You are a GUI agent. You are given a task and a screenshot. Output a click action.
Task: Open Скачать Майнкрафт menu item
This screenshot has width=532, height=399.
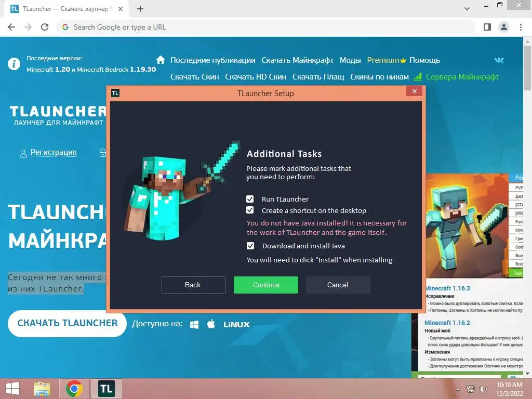[297, 60]
